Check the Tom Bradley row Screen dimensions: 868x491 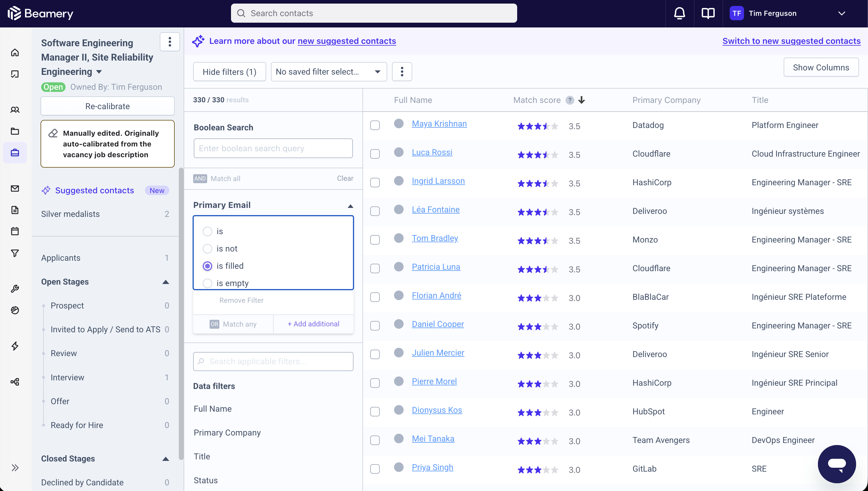pos(375,240)
